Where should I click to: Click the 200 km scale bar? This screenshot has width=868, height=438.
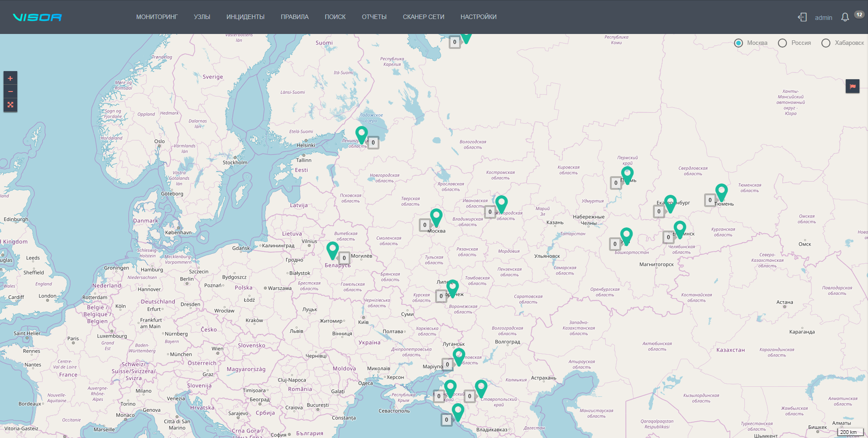point(851,432)
